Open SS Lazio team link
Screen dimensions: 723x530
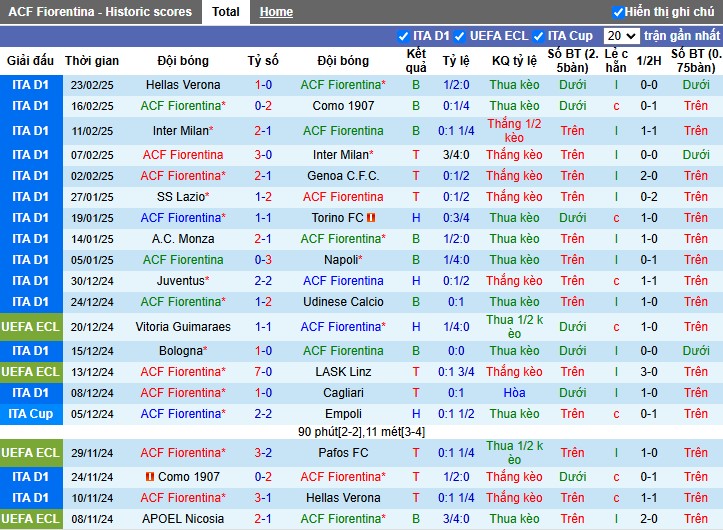(183, 197)
